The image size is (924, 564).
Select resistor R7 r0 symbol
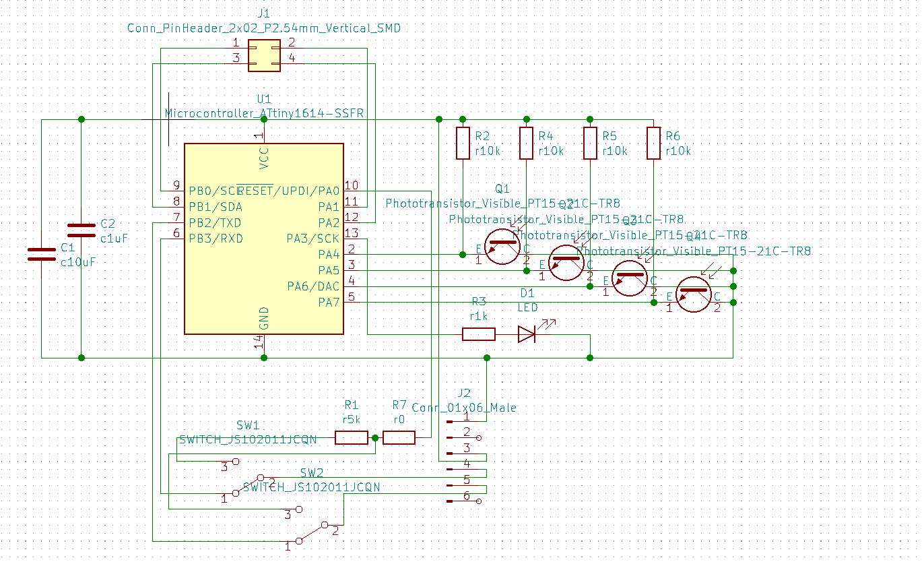(x=399, y=438)
